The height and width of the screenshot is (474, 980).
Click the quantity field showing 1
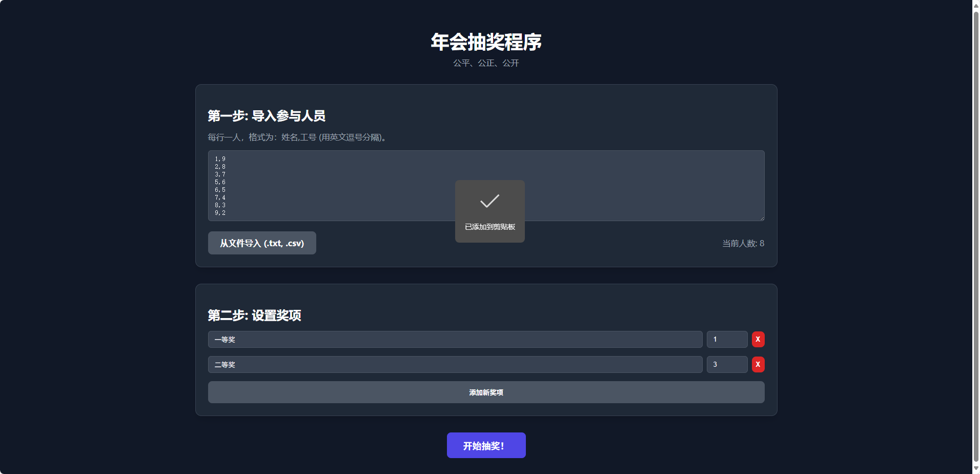(727, 339)
